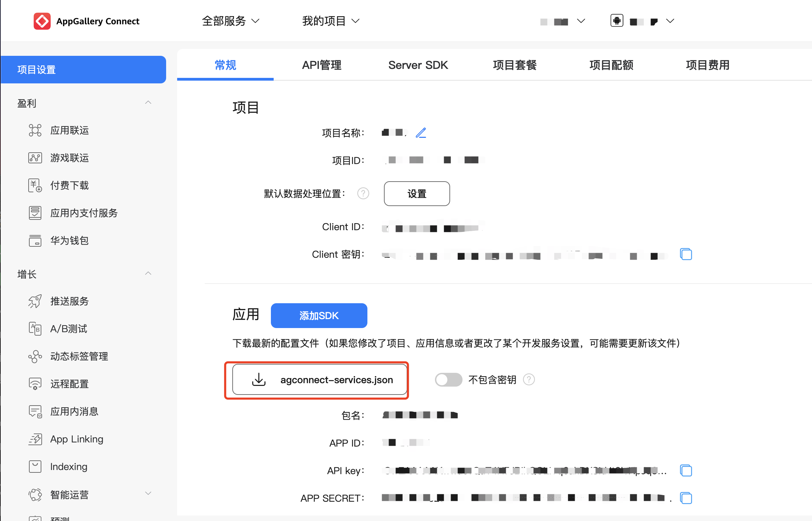Collapse the 盈利 sidebar section
The image size is (812, 521).
tap(148, 103)
